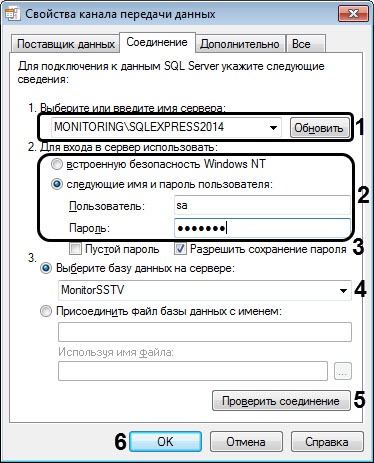Image resolution: width=374 pixels, height=463 pixels.
Task: Select Windows NT integrated security option
Action: click(x=57, y=164)
